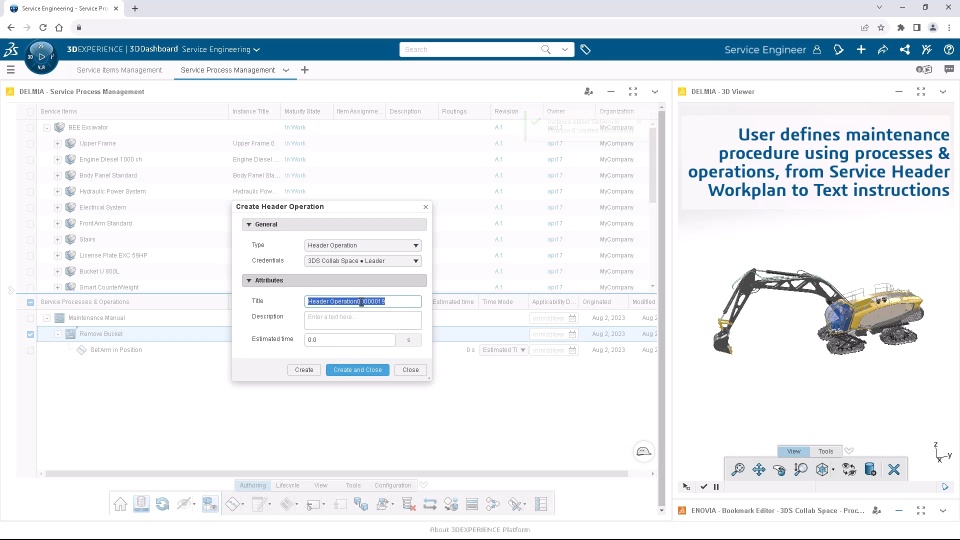Open the Share arrow icon in top bar
Screen dimensions: 960x540
click(883, 50)
